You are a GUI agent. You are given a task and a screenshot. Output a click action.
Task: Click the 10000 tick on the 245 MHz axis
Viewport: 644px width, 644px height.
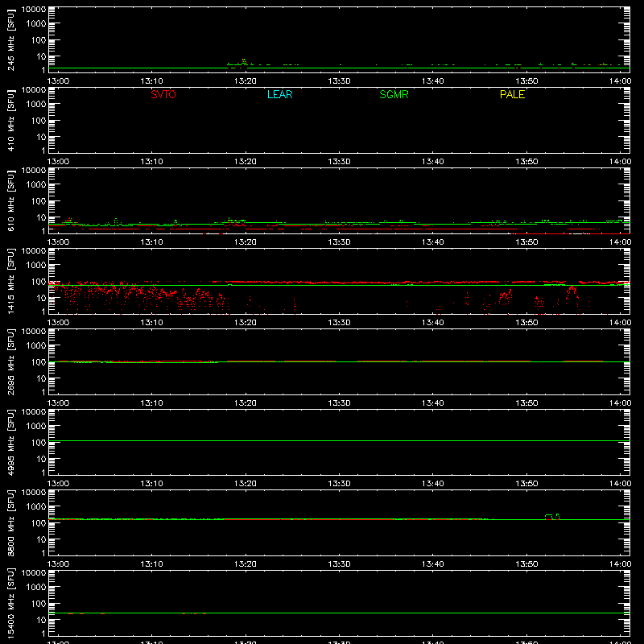(x=34, y=10)
